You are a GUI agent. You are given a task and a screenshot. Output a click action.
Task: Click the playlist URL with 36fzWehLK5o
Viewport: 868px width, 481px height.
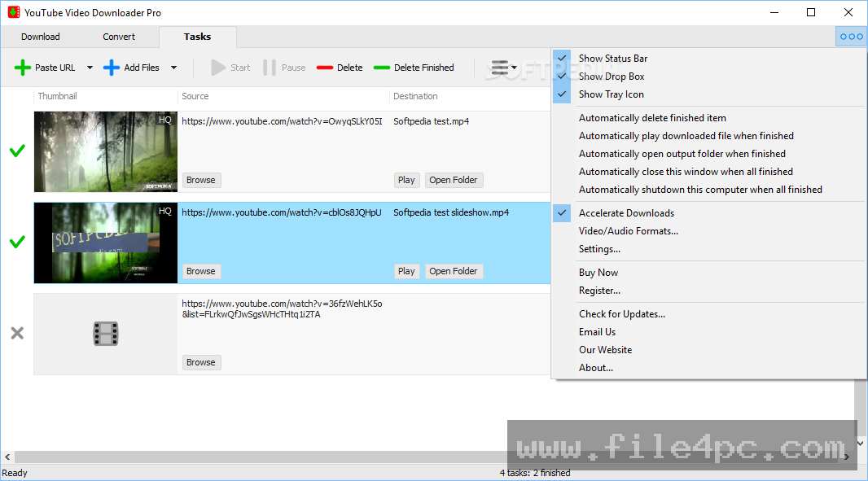pyautogui.click(x=282, y=308)
